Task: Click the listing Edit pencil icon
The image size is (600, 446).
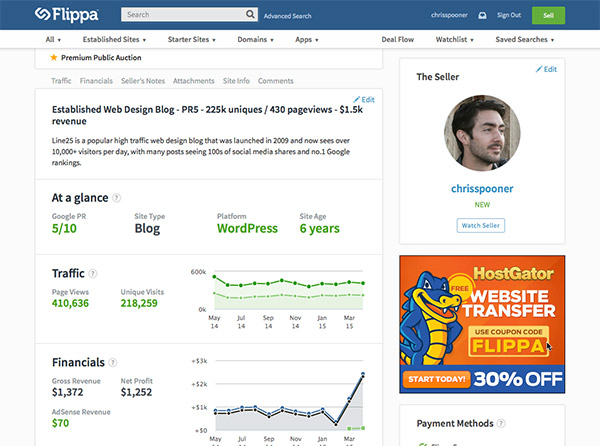Action: (357, 99)
